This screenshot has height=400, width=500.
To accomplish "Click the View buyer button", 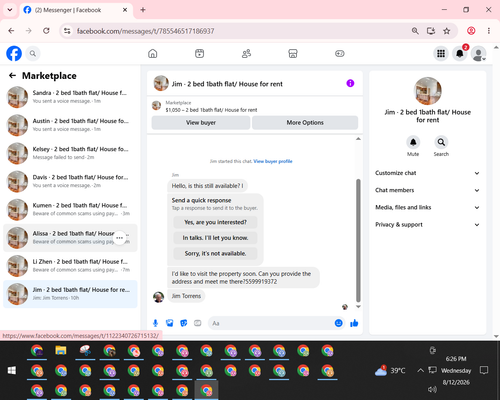I will [x=201, y=123].
